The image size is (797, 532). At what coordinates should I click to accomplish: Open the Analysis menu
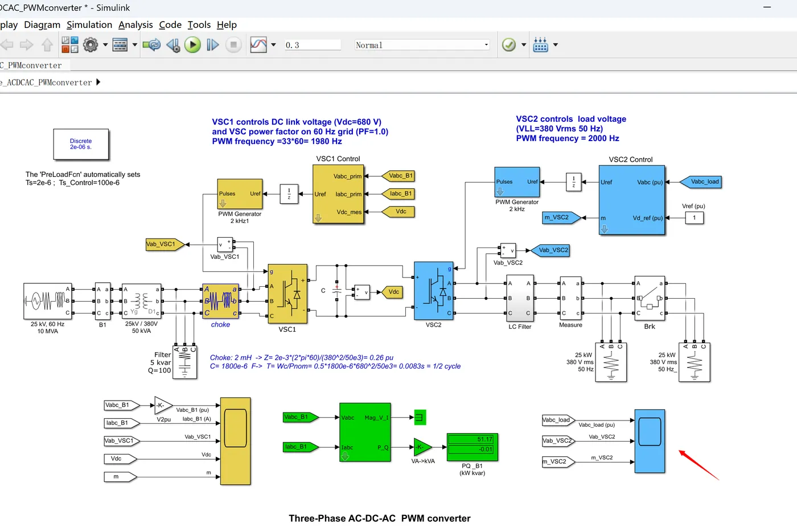coord(135,24)
